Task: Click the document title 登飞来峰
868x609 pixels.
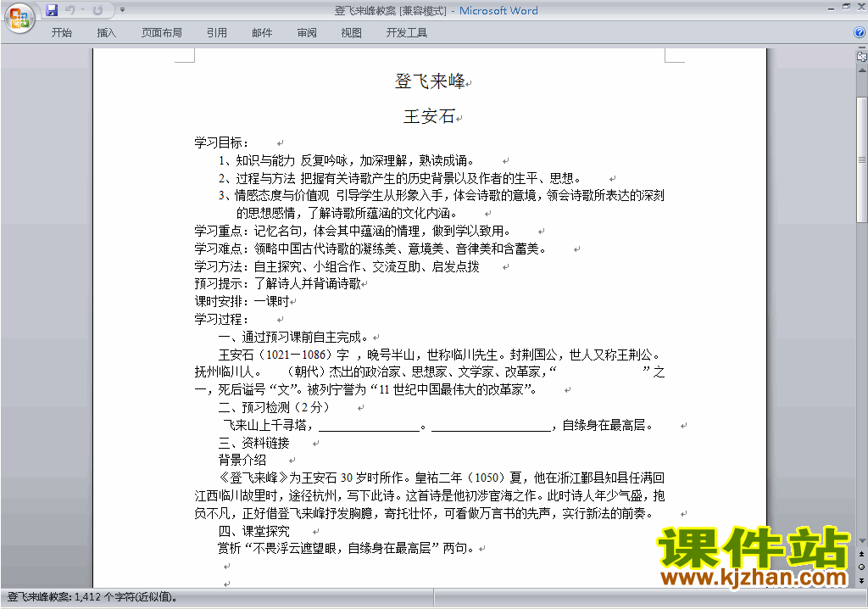Action: click(x=430, y=81)
